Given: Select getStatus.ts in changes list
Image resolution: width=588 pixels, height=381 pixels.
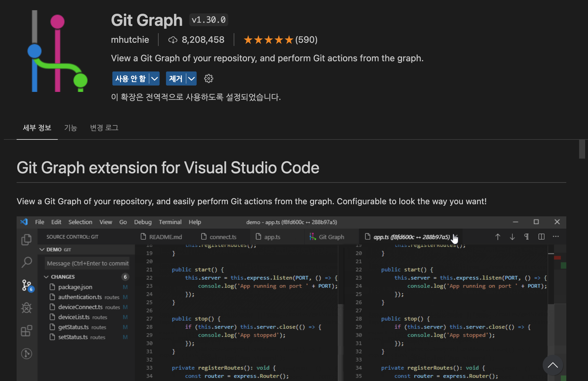Looking at the screenshot, I should point(86,327).
